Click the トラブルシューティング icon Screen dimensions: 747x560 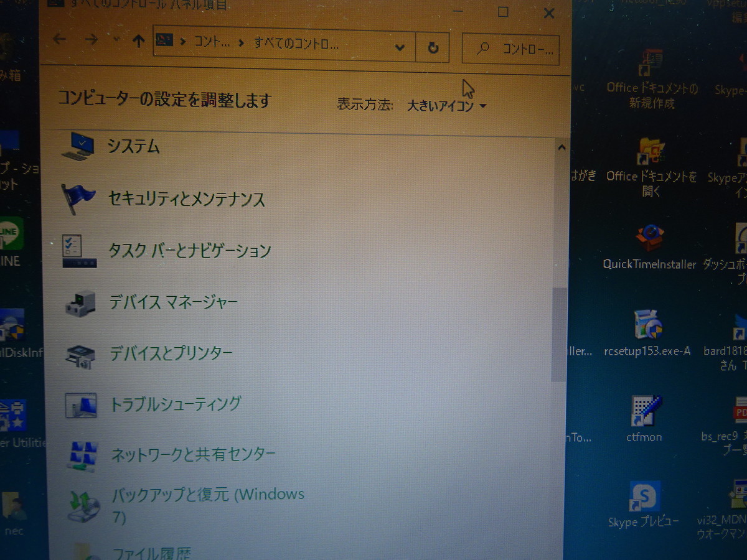coord(81,404)
